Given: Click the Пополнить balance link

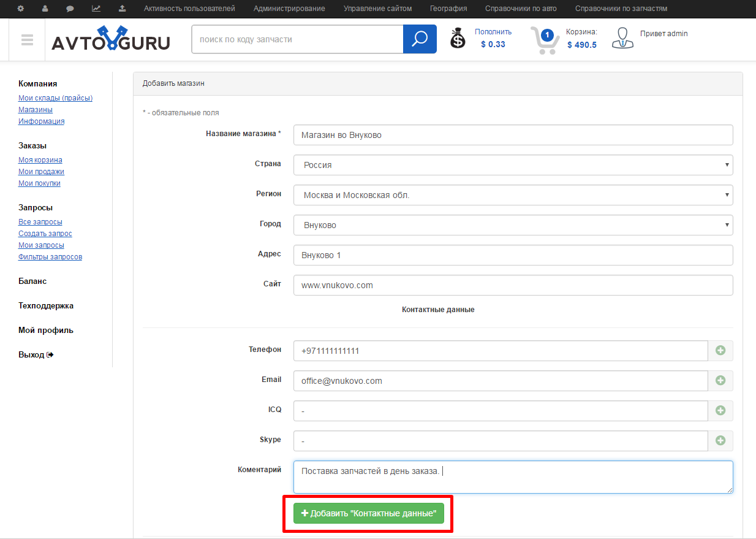Looking at the screenshot, I should coord(493,32).
